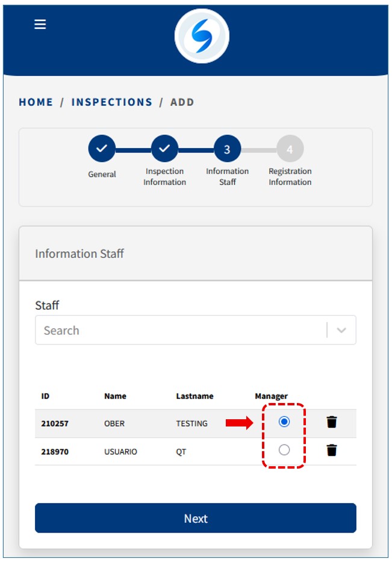Image resolution: width=392 pixels, height=562 pixels.
Task: Click staff ID 210257
Action: pos(55,423)
